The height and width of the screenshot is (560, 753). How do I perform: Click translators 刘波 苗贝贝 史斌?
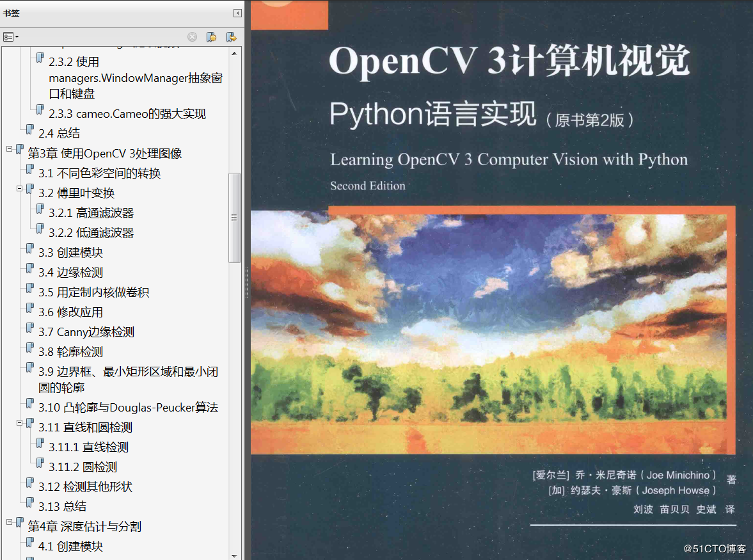tap(675, 509)
